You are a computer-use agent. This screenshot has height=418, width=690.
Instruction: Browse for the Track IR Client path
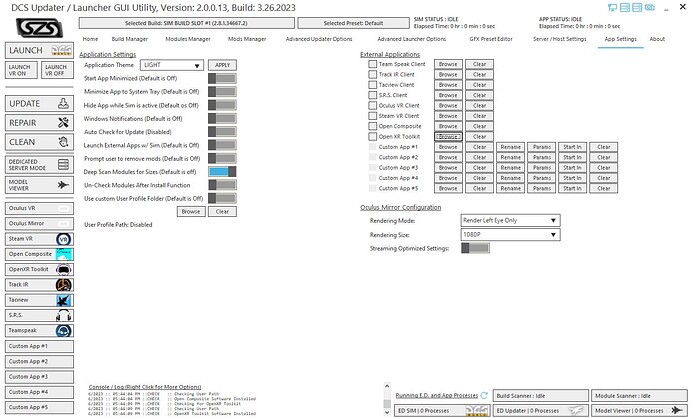pos(448,75)
